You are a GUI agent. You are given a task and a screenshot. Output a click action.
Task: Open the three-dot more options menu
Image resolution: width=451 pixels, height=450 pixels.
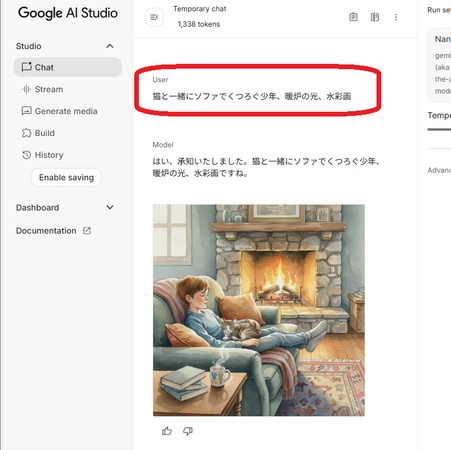pos(396,17)
